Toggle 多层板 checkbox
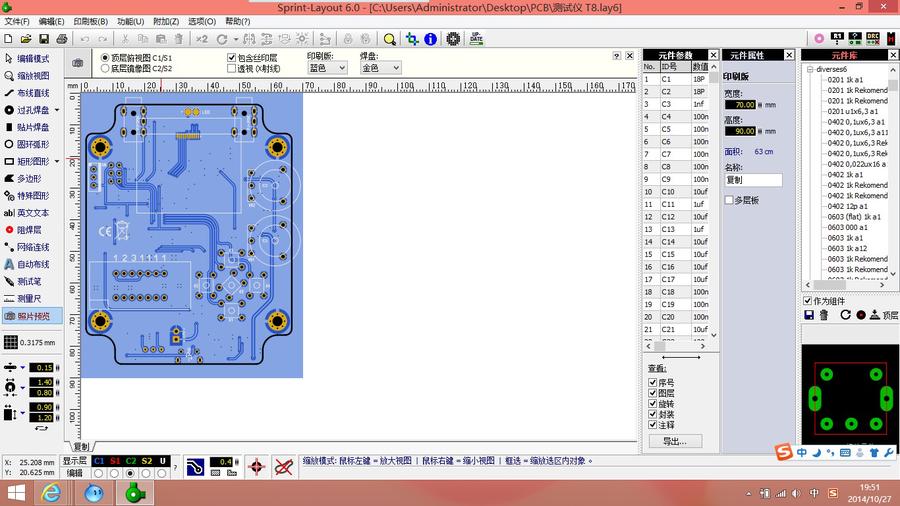Viewport: 900px width, 506px height. 730,200
